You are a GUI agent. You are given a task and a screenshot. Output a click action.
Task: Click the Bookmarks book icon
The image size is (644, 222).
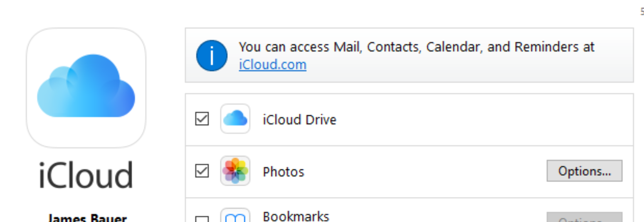pyautogui.click(x=235, y=217)
